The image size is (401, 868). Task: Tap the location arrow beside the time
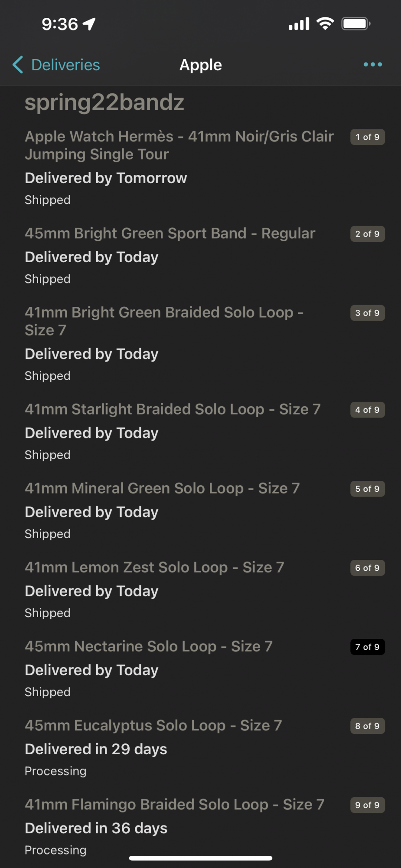click(x=89, y=24)
